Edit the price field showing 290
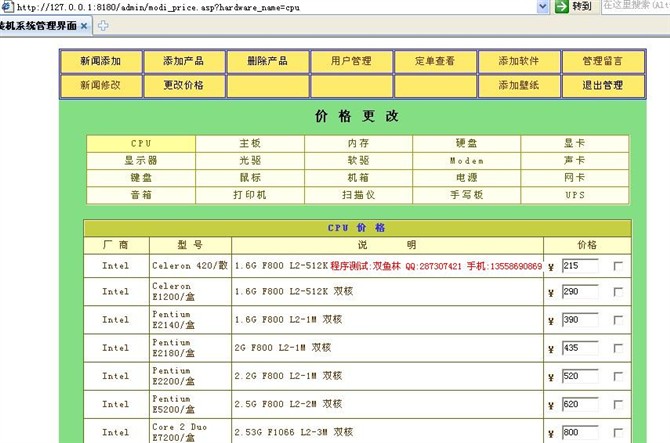This screenshot has width=670, height=443. pos(580,292)
